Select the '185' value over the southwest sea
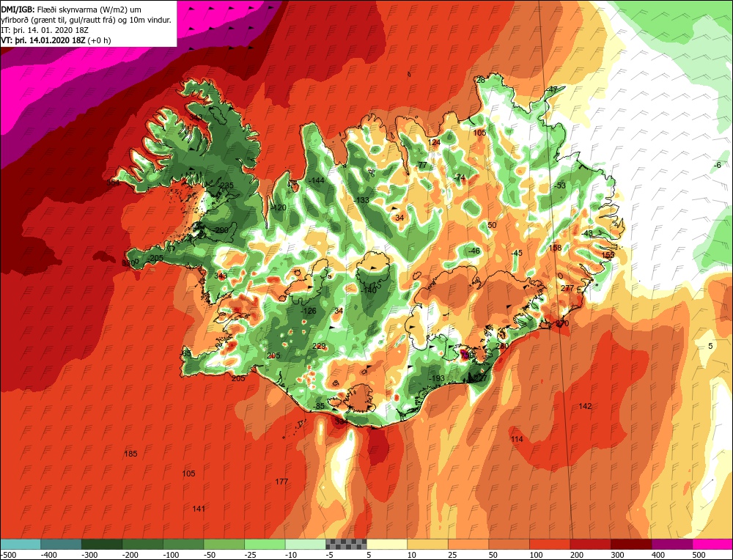Image resolution: width=733 pixels, height=560 pixels. (131, 454)
